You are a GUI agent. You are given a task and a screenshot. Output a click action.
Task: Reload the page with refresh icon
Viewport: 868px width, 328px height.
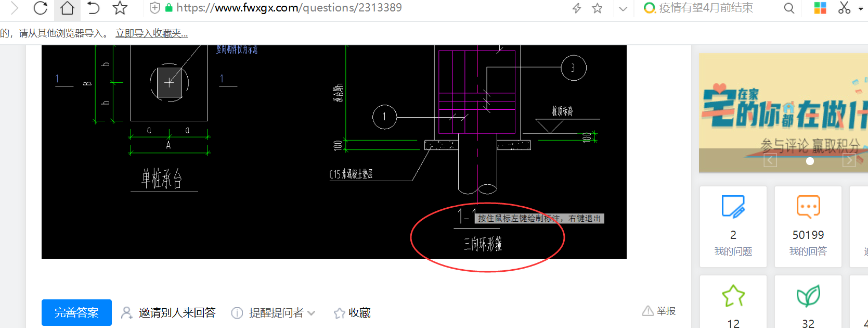pos(40,8)
